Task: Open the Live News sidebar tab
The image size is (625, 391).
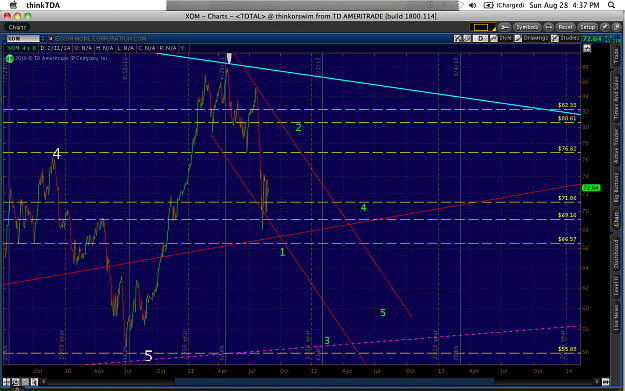Action: (x=616, y=317)
